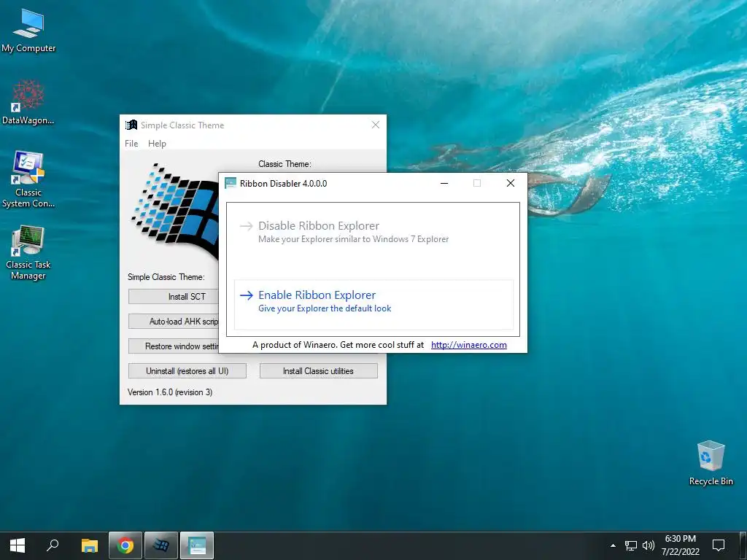747x560 pixels.
Task: Show hidden tray icons arrow
Action: (613, 545)
